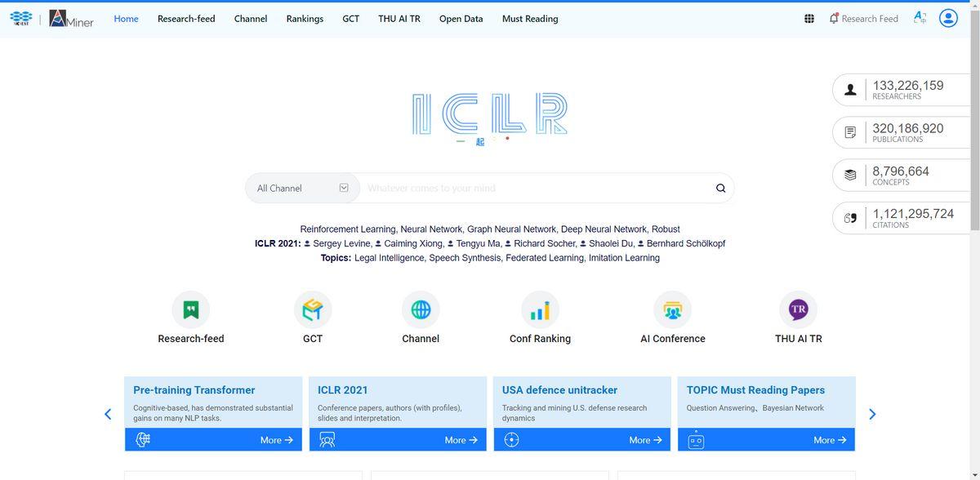Click the TOPIC Must Reading robot icon
Image resolution: width=980 pixels, height=480 pixels.
point(697,439)
